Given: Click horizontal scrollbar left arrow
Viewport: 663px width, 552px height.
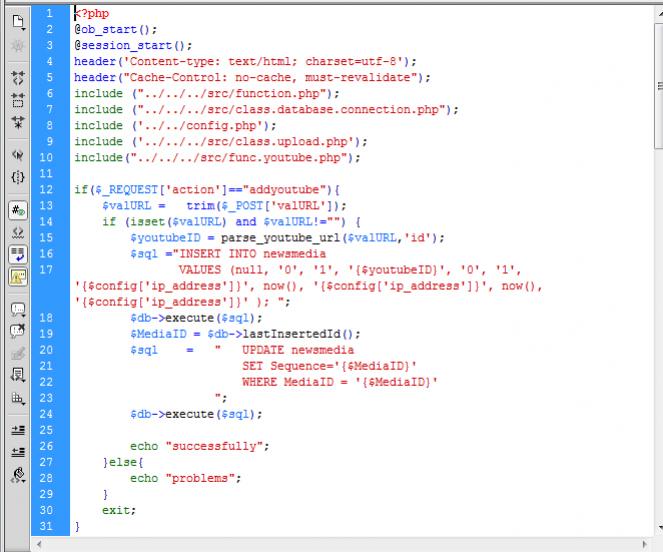Looking at the screenshot, I should [39, 544].
